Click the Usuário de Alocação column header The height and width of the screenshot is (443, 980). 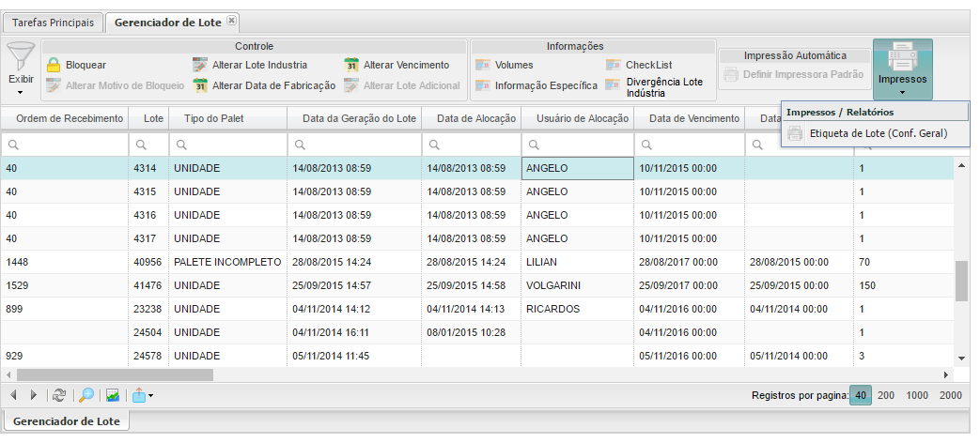578,118
